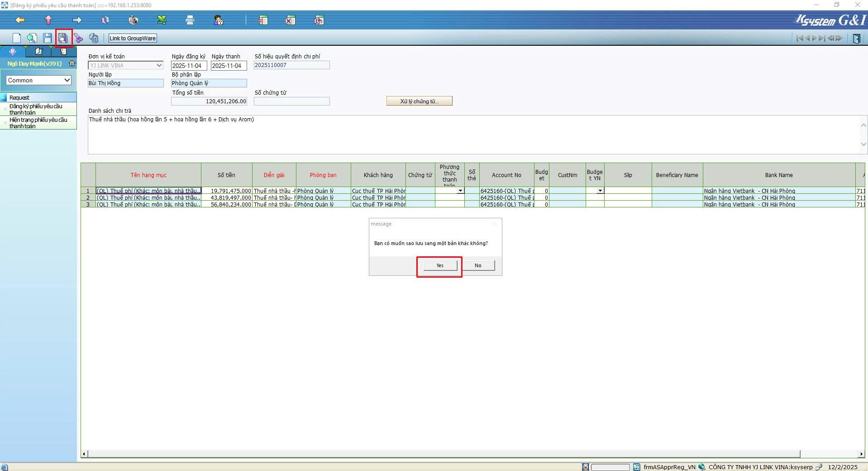The height and width of the screenshot is (471, 868).
Task: Click the user help icon
Action: point(218,20)
